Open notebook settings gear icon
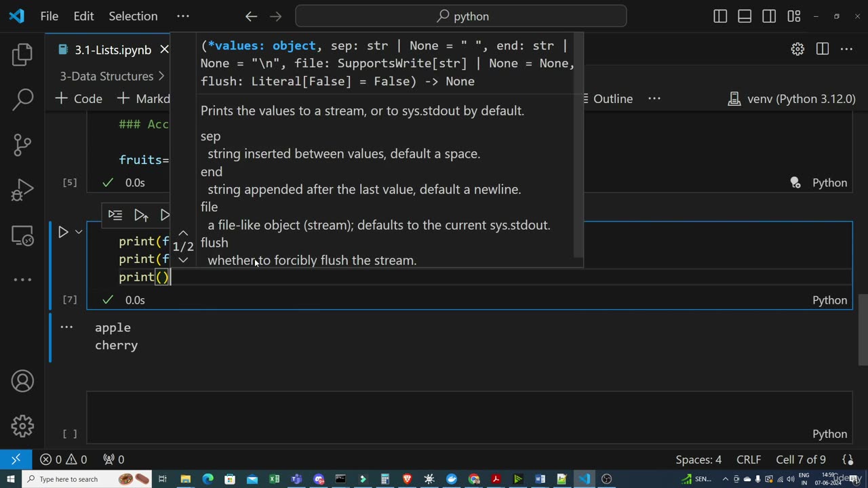868x488 pixels. [x=797, y=49]
